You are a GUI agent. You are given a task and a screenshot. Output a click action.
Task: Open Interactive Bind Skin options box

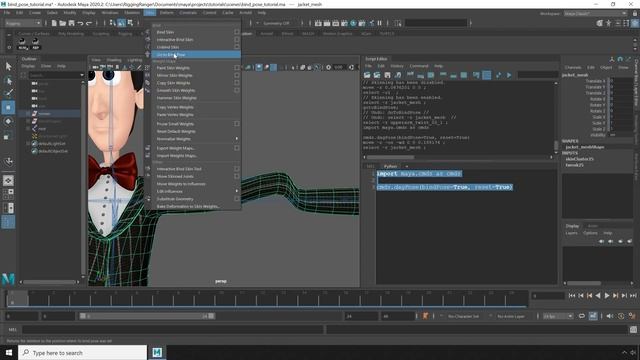coord(237,40)
